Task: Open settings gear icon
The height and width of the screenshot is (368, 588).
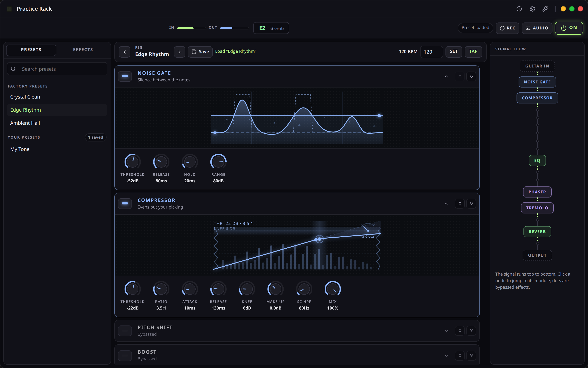Action: (x=532, y=9)
